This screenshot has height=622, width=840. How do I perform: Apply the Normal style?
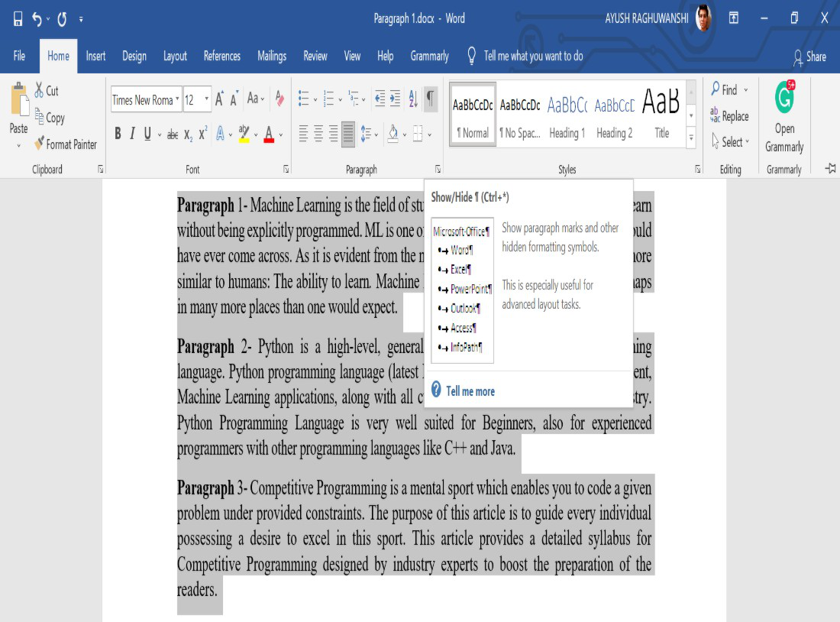[x=473, y=115]
